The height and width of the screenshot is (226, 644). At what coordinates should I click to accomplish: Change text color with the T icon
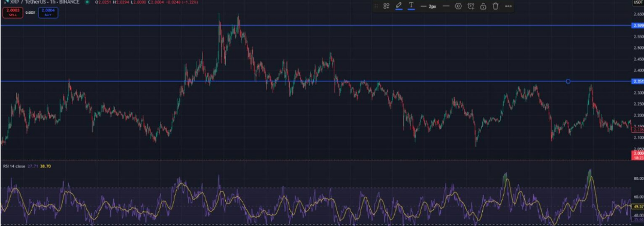(x=411, y=6)
